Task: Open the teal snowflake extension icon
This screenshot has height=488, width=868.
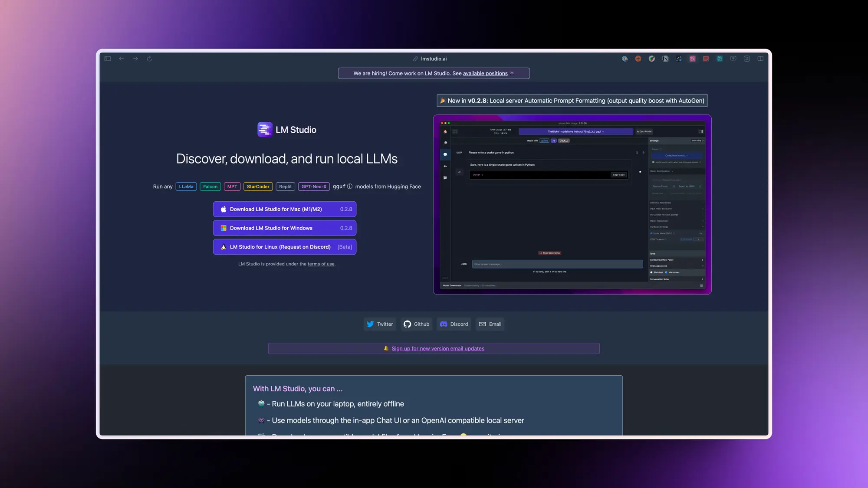Action: (720, 59)
